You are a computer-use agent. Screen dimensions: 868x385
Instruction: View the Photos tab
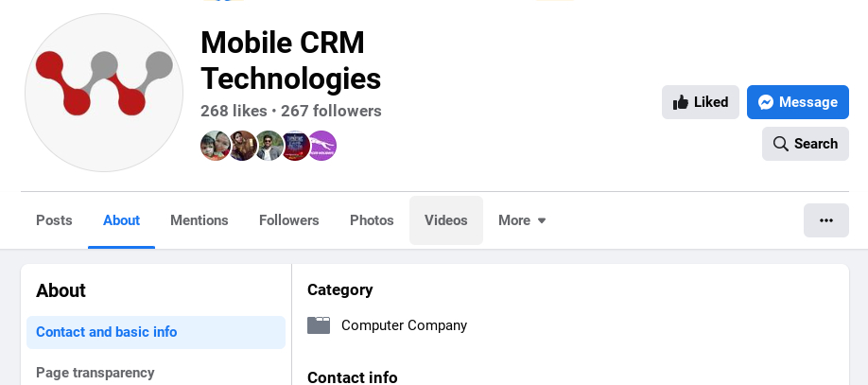click(372, 220)
